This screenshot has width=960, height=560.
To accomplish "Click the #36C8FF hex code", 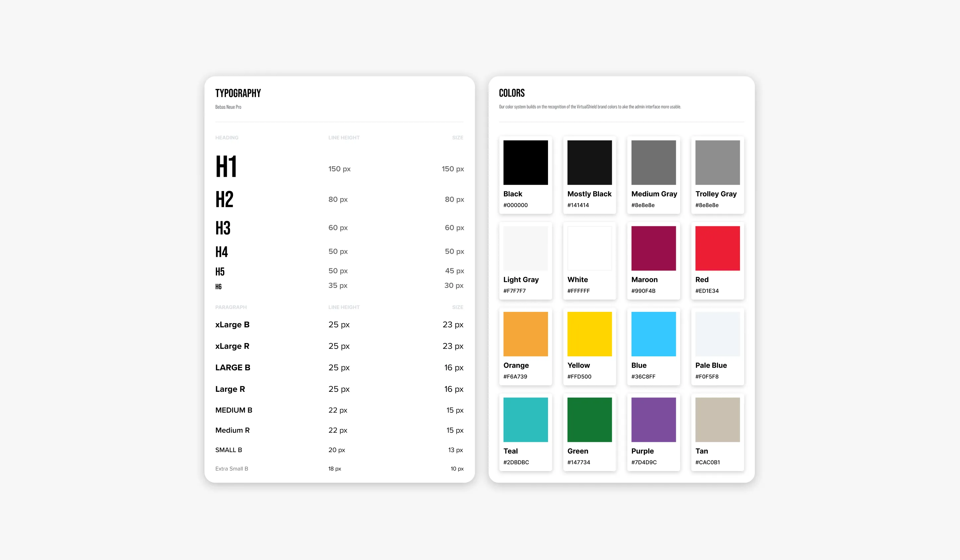I will tap(643, 376).
